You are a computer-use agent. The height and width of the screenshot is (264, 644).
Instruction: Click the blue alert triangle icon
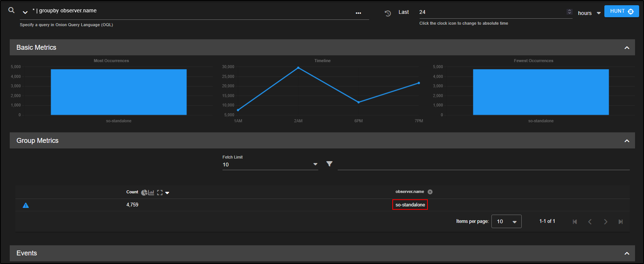click(26, 205)
